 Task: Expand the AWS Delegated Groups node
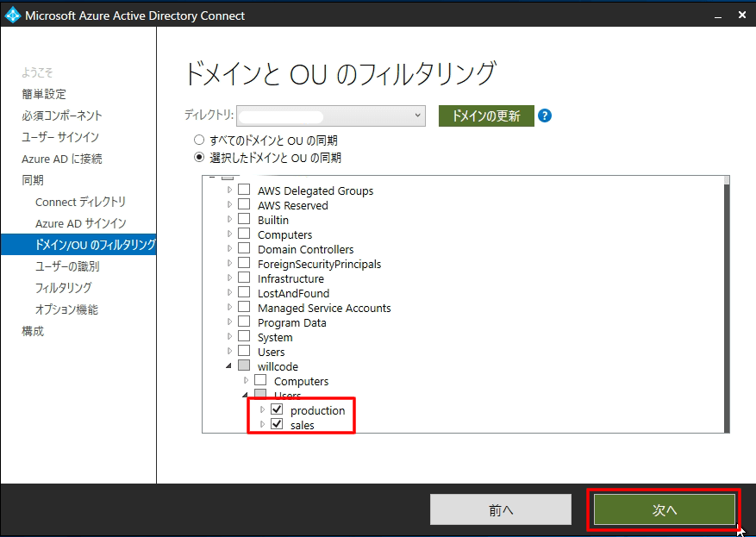tap(229, 190)
